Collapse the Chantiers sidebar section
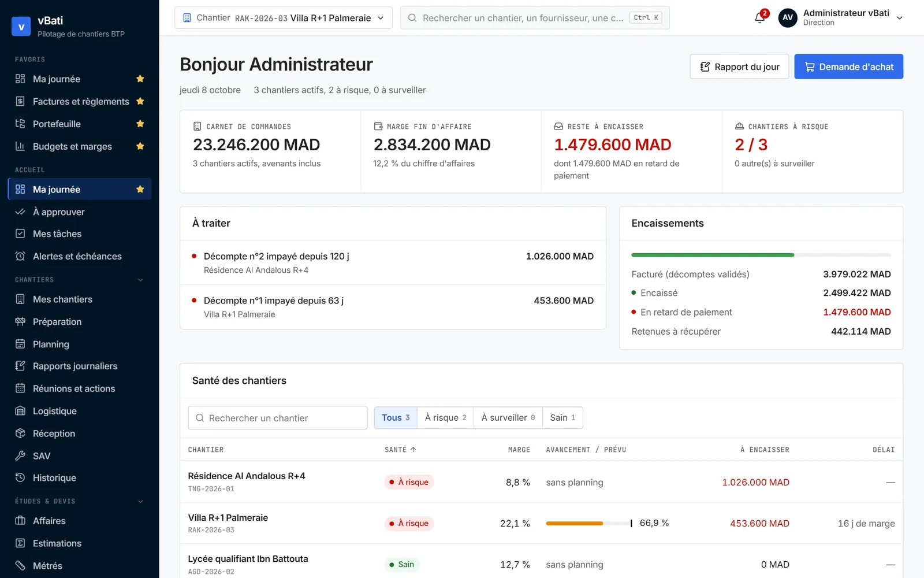Viewport: 924px width, 578px height. pos(140,280)
